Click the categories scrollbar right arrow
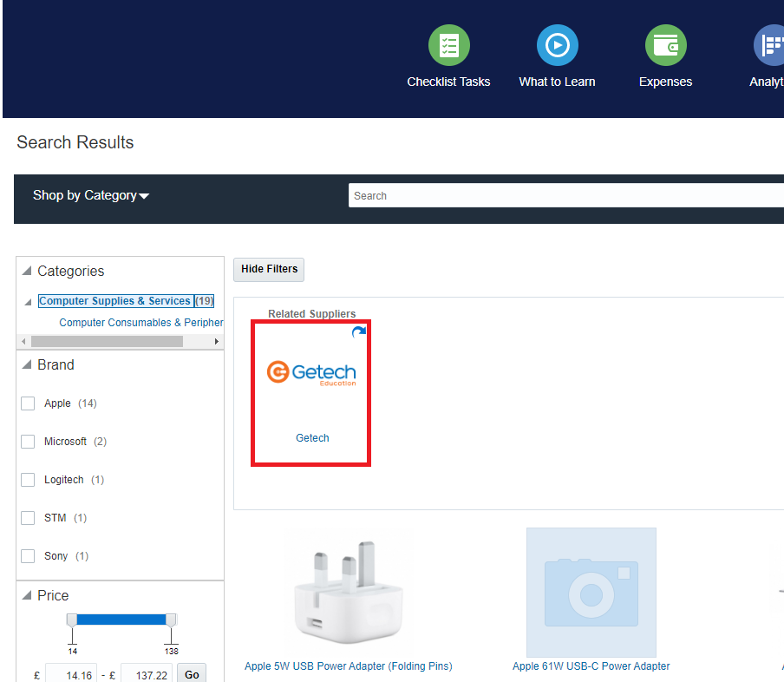 pyautogui.click(x=217, y=342)
